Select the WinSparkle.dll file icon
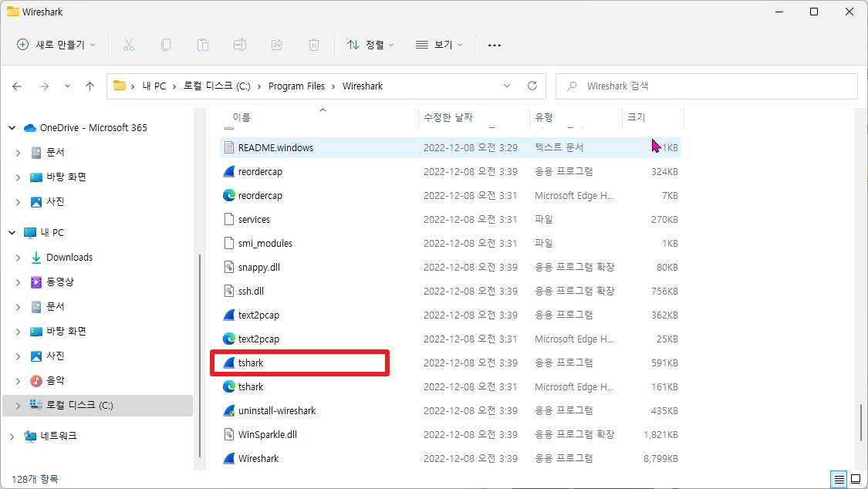Screen dimensions: 868x489 (x=228, y=434)
